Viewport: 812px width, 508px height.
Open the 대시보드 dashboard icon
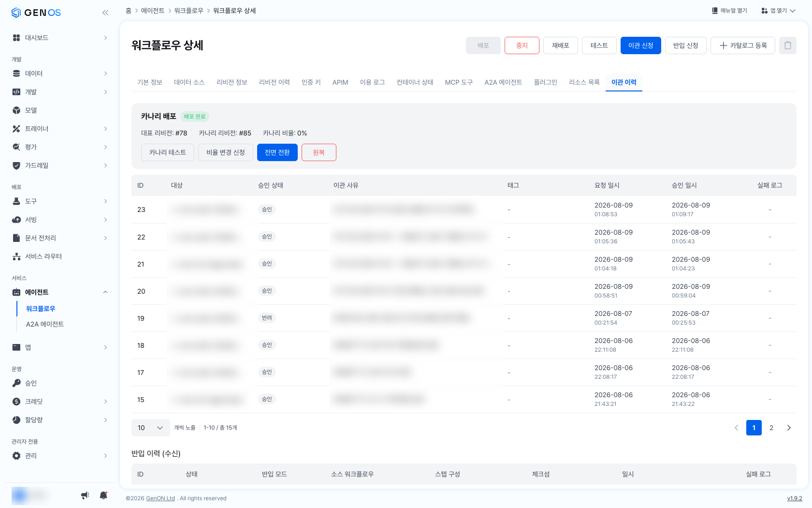(x=16, y=38)
